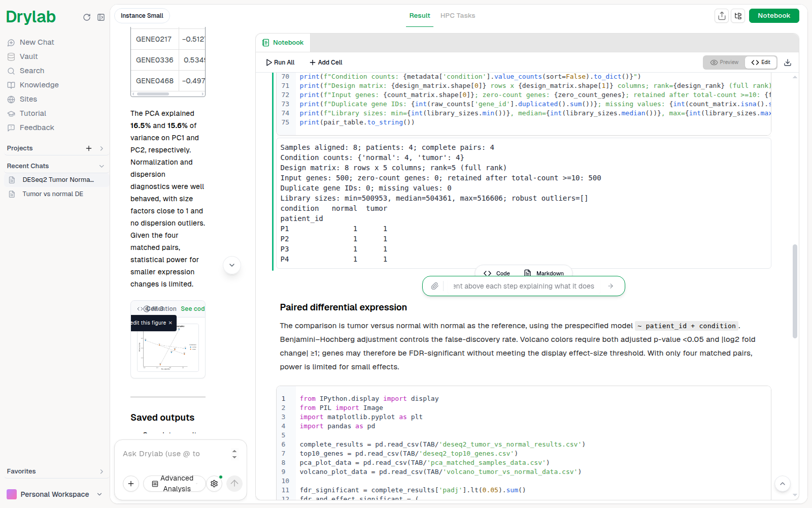Click Add Cell in the notebook toolbar
812x508 pixels.
[326, 62]
